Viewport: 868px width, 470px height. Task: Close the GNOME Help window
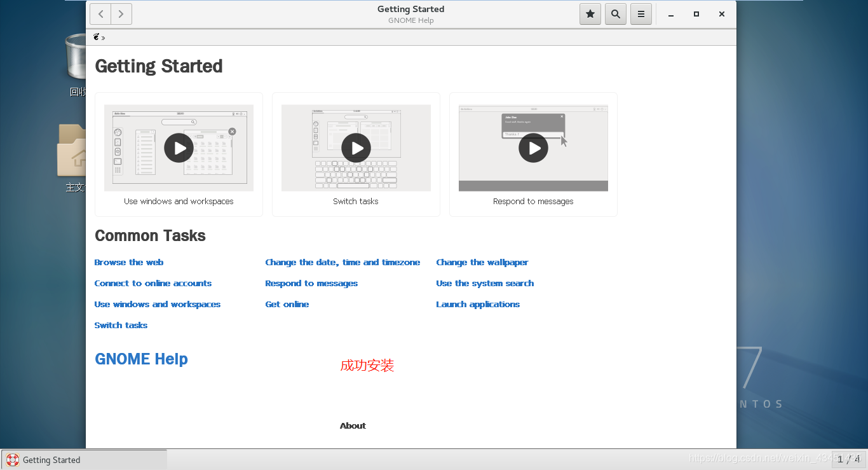722,14
